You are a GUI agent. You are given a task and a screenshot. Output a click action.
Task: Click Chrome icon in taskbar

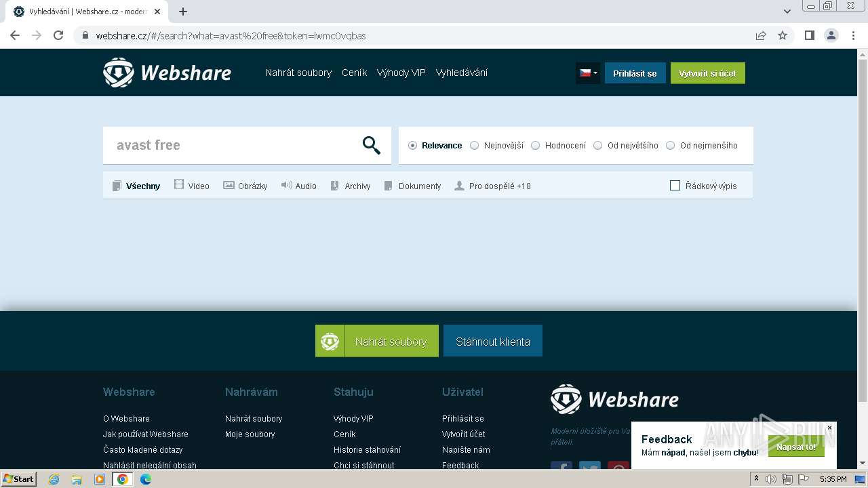(123, 479)
